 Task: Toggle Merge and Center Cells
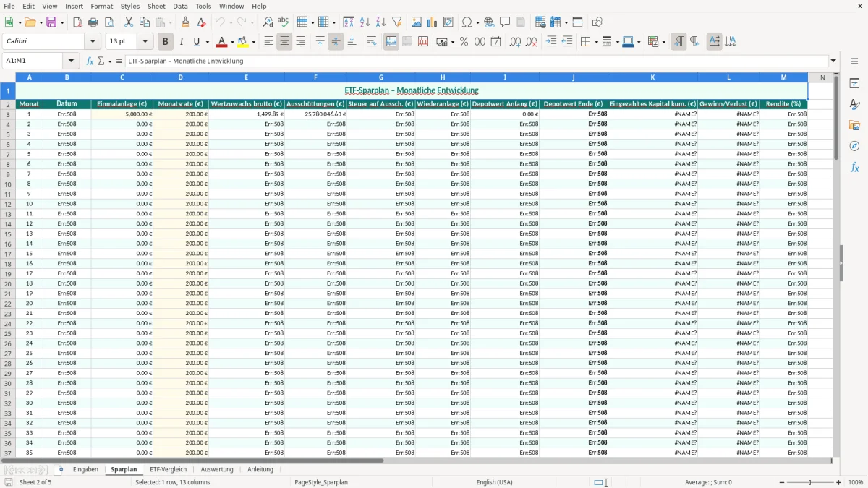391,42
